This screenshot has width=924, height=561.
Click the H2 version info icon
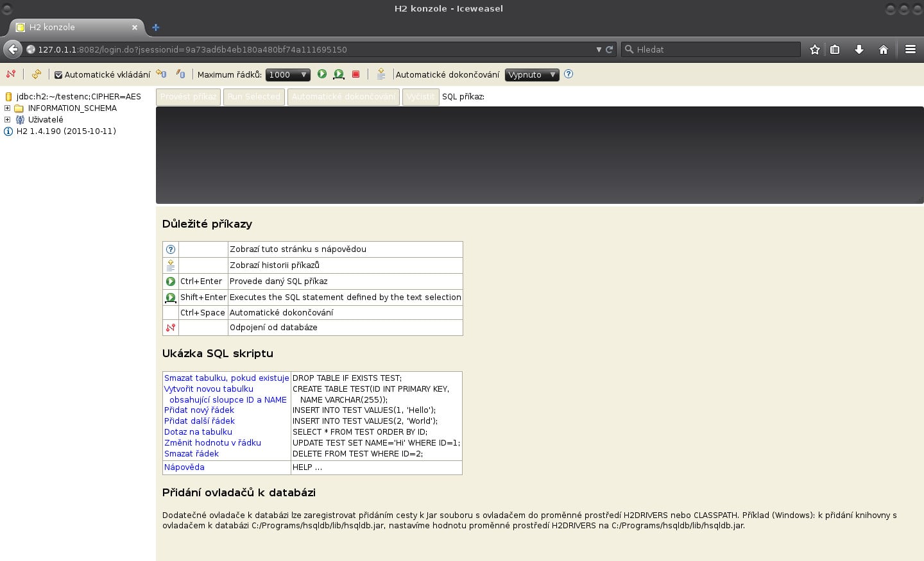coord(7,131)
